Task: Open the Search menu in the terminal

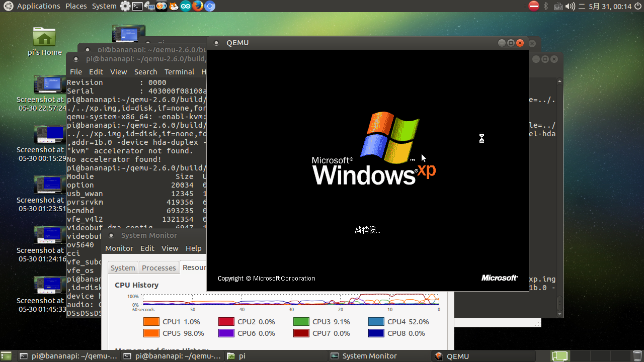Action: pos(145,72)
